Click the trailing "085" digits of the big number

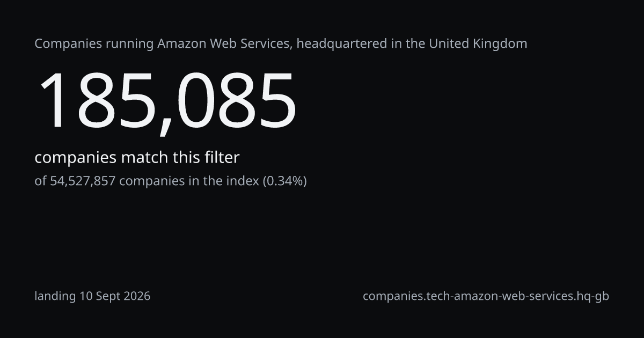237,102
